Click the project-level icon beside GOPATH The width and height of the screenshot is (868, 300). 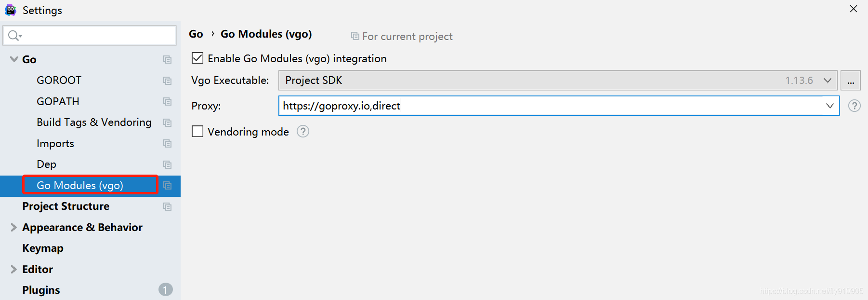pyautogui.click(x=167, y=102)
